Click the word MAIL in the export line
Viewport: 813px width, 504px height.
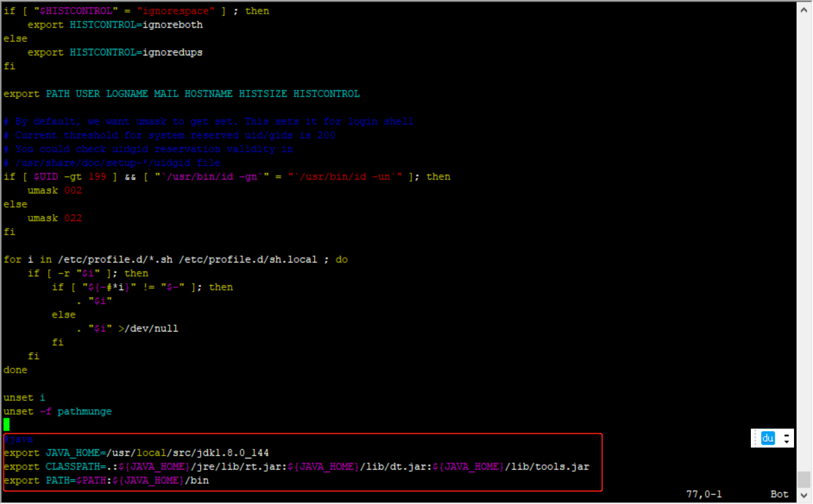click(166, 94)
